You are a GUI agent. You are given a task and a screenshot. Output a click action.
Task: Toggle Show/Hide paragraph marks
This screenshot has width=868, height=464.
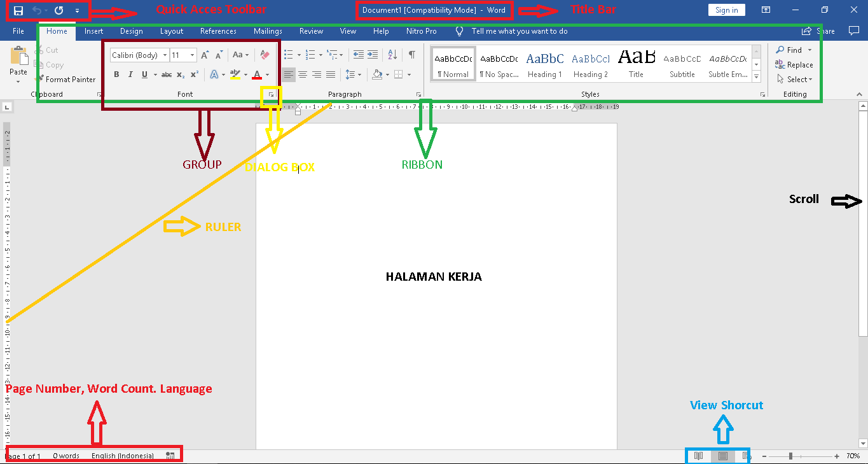[x=412, y=55]
